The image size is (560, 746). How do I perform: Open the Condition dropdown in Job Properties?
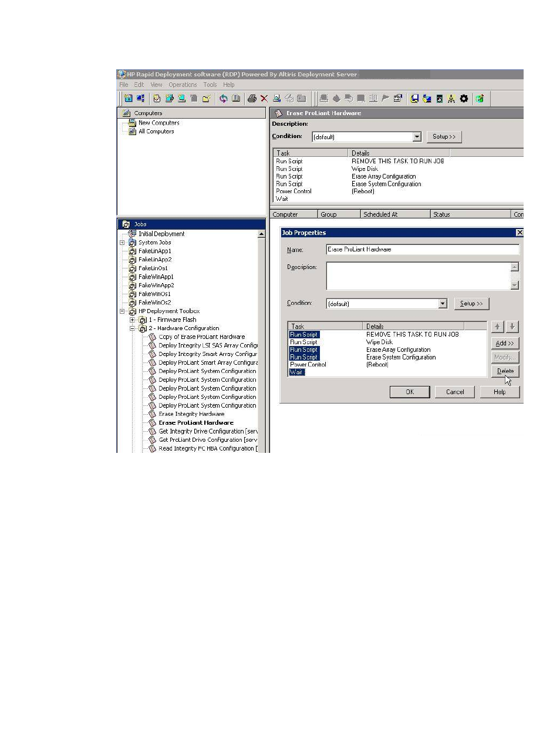point(443,304)
